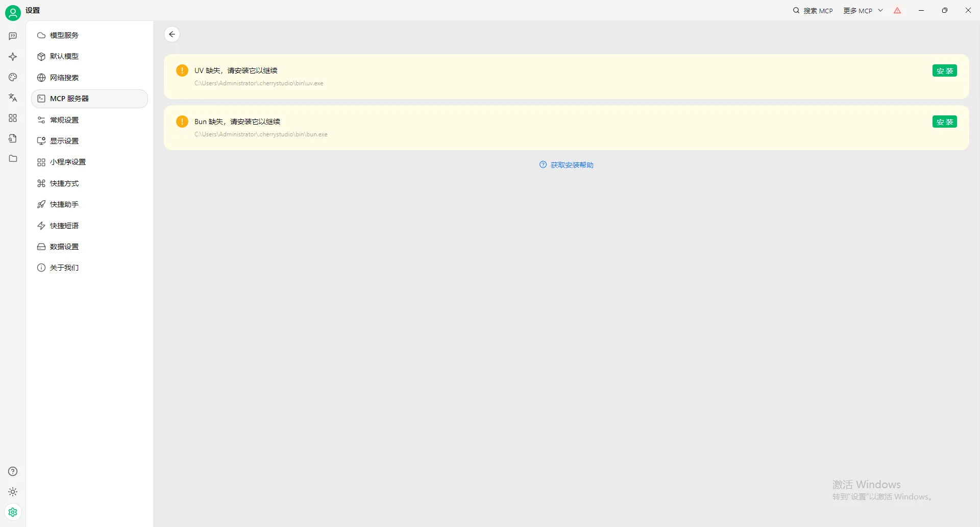The height and width of the screenshot is (527, 980).
Task: Open the chat assistant icon in sidebar
Action: coord(13,36)
